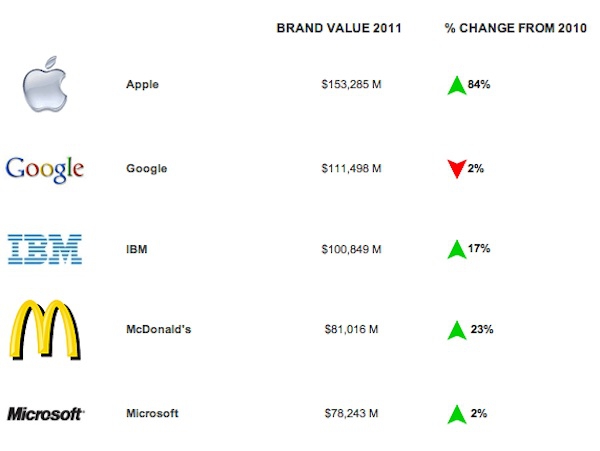This screenshot has width=600, height=451.
Task: Click the McDonald's golden arches logo
Action: 45,330
